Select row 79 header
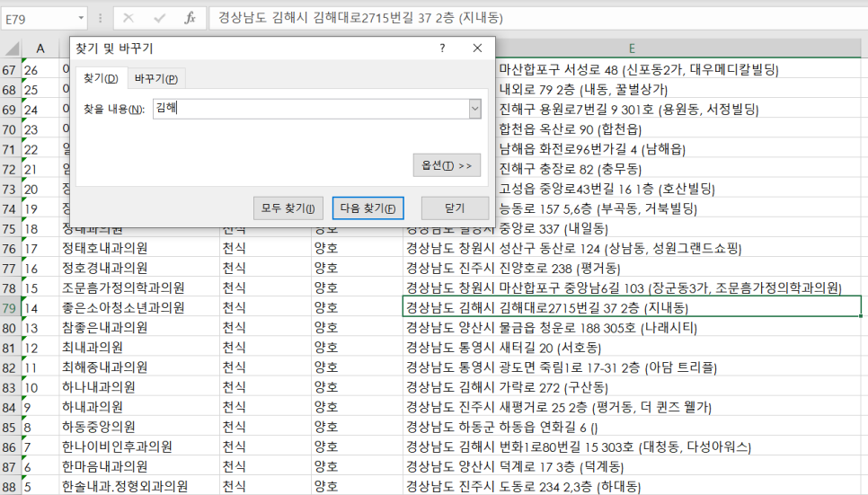The height and width of the screenshot is (495, 868). 10,308
